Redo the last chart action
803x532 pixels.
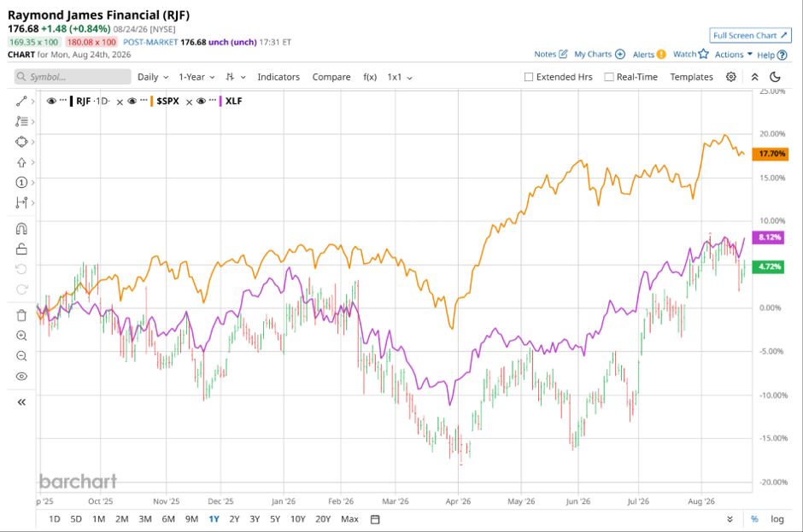(x=21, y=289)
